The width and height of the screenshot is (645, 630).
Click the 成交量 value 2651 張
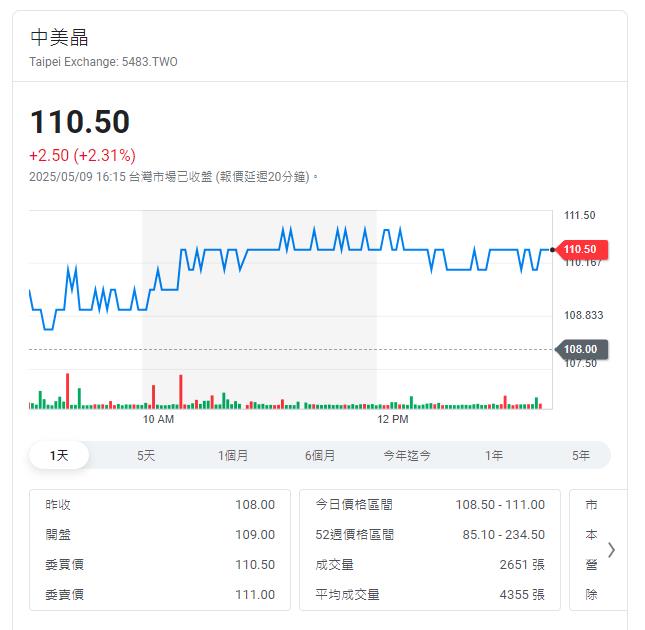[x=522, y=565]
